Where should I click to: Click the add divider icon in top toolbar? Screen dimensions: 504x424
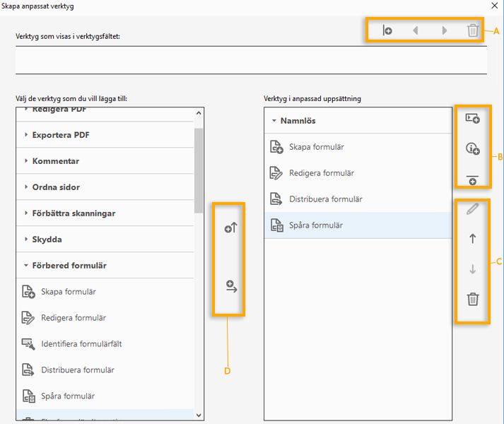[387, 30]
